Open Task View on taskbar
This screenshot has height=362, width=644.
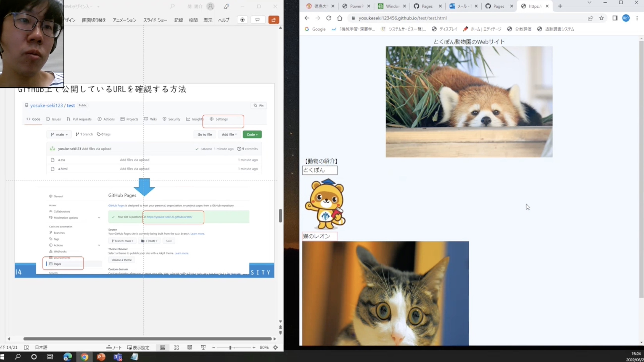(x=50, y=357)
